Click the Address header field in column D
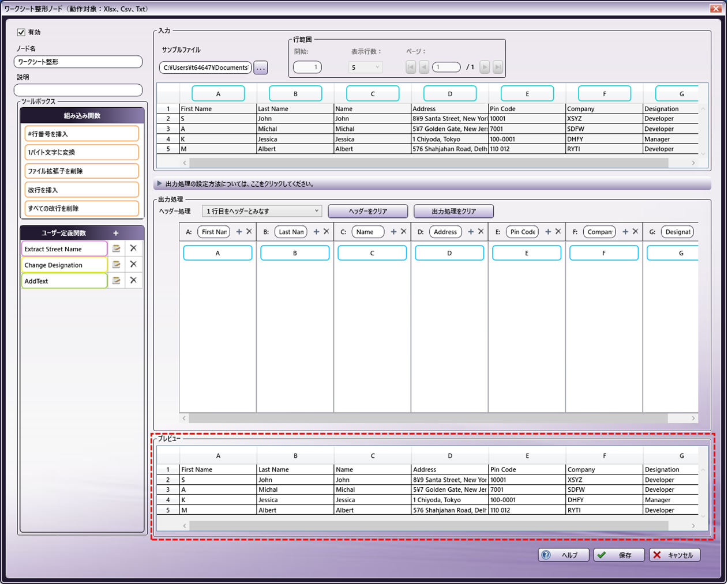Screen dimensions: 728x584 pyautogui.click(x=445, y=232)
